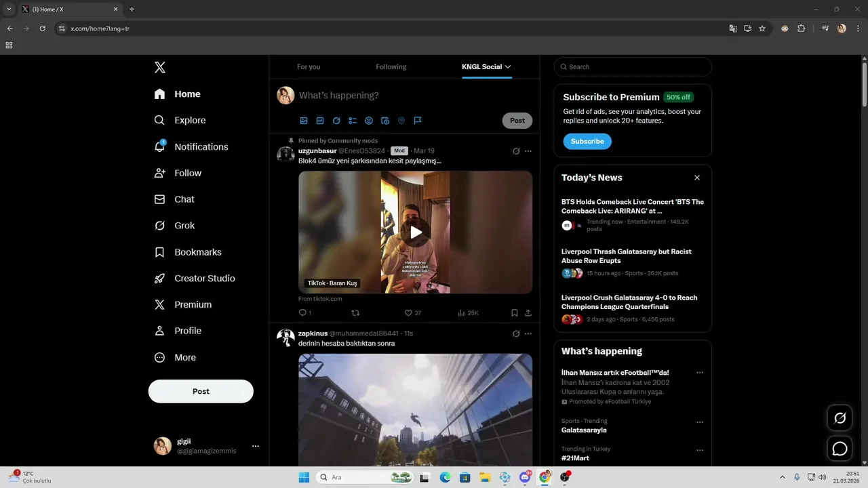Like the uzgunbasur post with 27 likes
The width and height of the screenshot is (868, 488).
[412, 313]
